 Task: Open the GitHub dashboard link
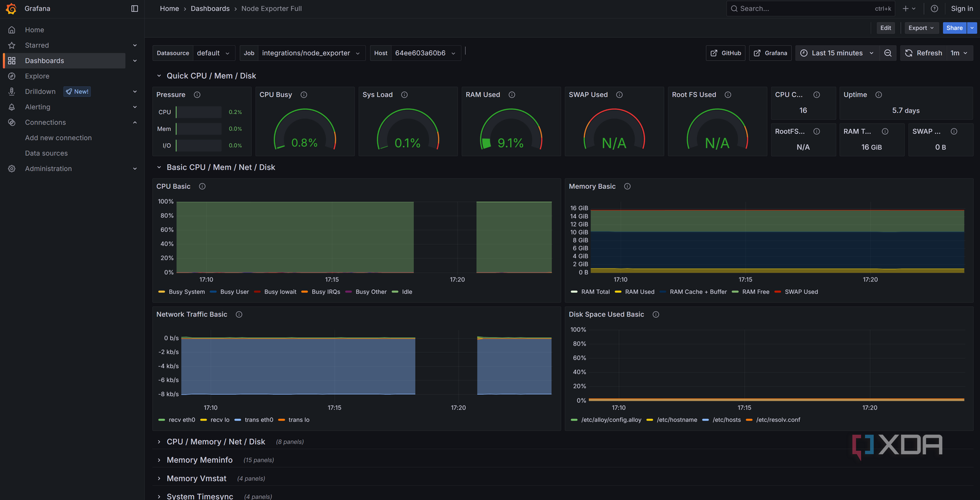coord(726,53)
